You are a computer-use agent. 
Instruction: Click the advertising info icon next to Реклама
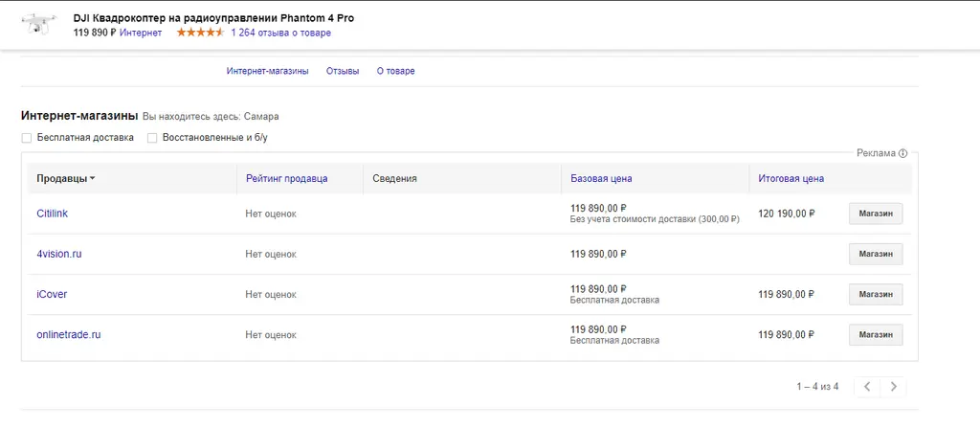point(902,153)
